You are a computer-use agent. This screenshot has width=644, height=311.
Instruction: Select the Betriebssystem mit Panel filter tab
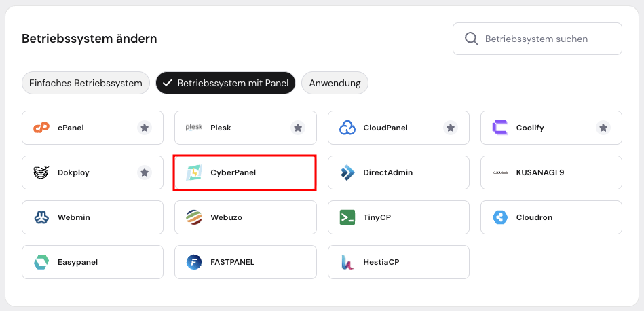point(225,83)
